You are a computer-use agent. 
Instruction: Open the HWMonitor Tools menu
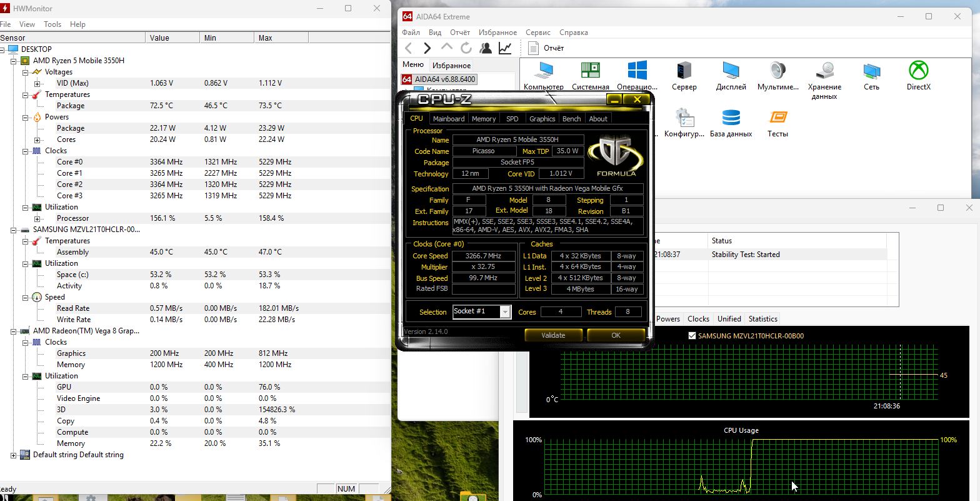tap(52, 24)
